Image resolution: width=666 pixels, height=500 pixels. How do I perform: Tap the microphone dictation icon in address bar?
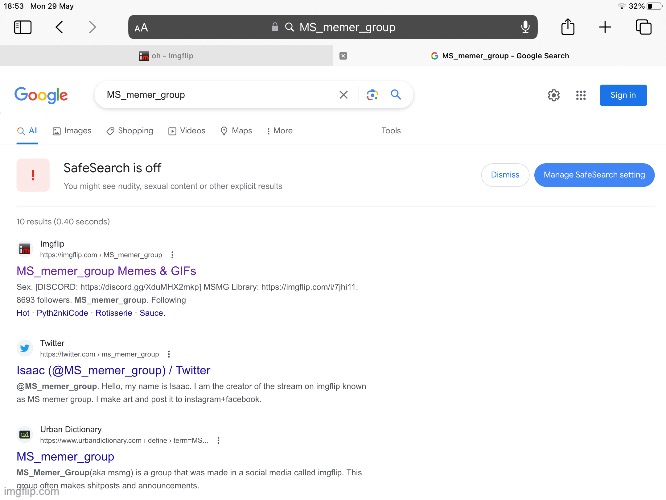525,27
